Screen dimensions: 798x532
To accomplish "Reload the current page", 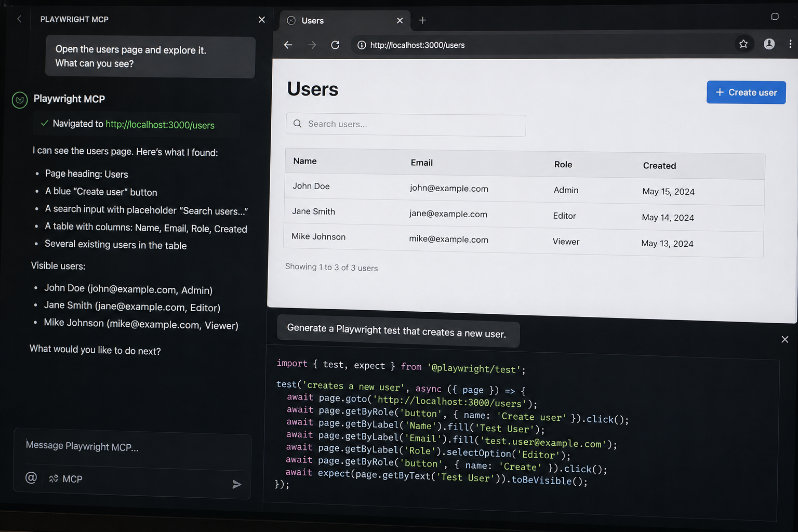I will (336, 45).
